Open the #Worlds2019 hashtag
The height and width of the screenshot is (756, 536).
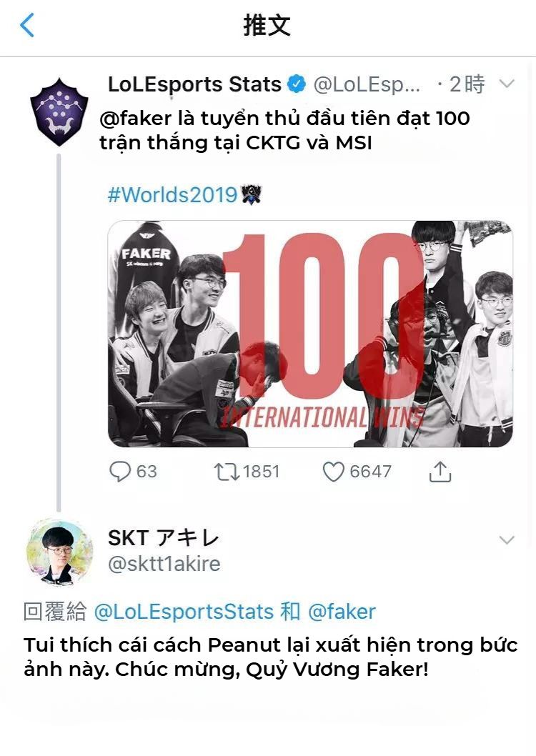point(172,195)
